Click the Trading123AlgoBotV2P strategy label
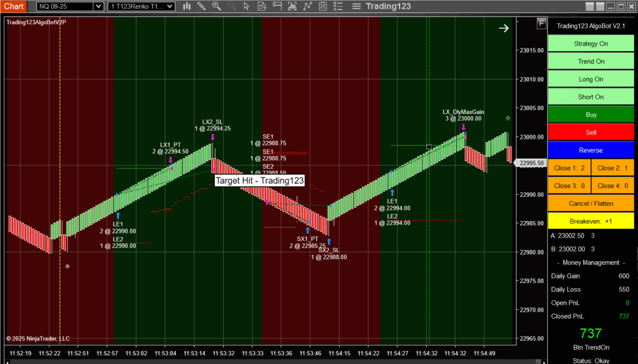638x364 pixels. 36,22
